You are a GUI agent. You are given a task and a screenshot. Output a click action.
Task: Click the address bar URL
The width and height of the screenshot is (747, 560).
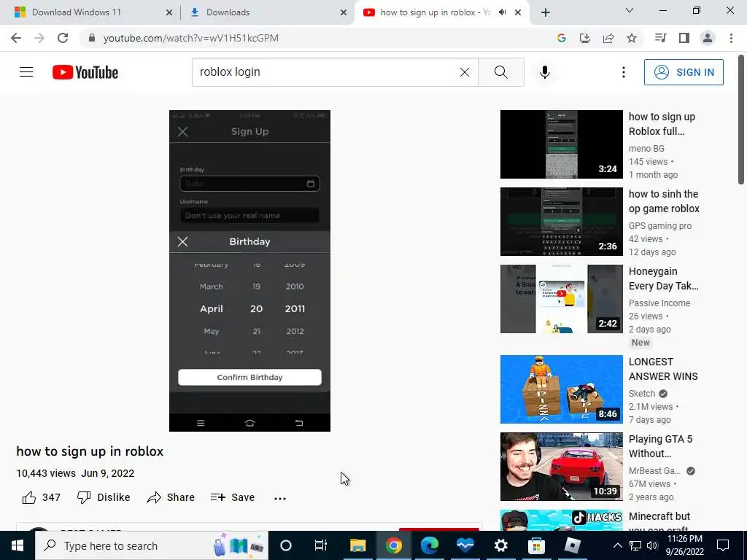coord(190,38)
